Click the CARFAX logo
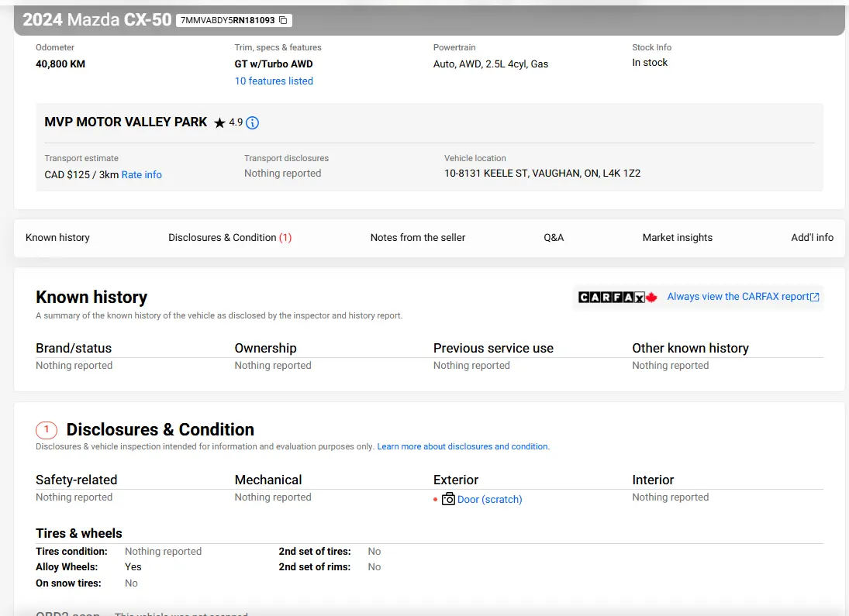849x616 pixels. click(x=618, y=298)
